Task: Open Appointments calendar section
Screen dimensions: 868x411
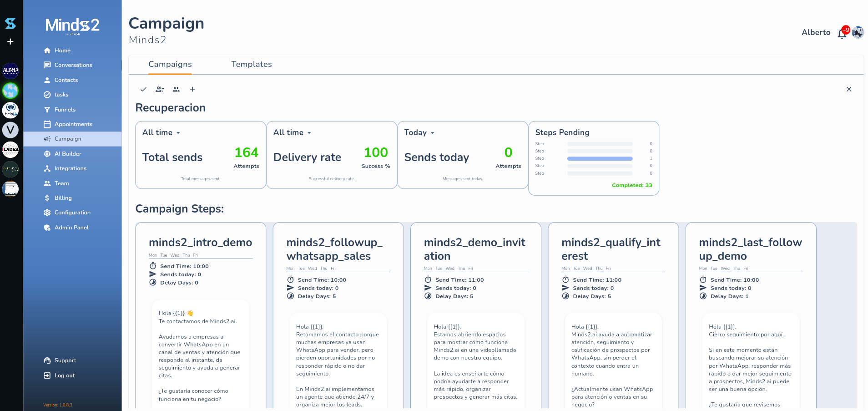Action: (72, 124)
